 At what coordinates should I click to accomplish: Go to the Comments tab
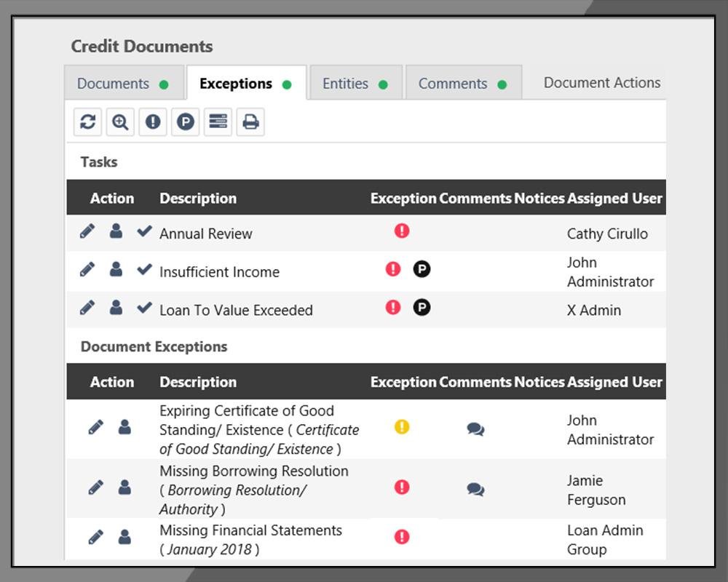462,84
